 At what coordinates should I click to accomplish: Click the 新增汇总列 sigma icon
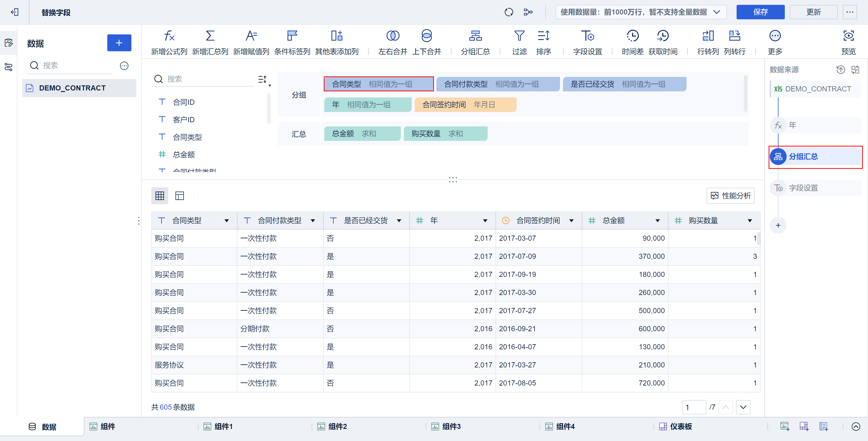click(210, 36)
